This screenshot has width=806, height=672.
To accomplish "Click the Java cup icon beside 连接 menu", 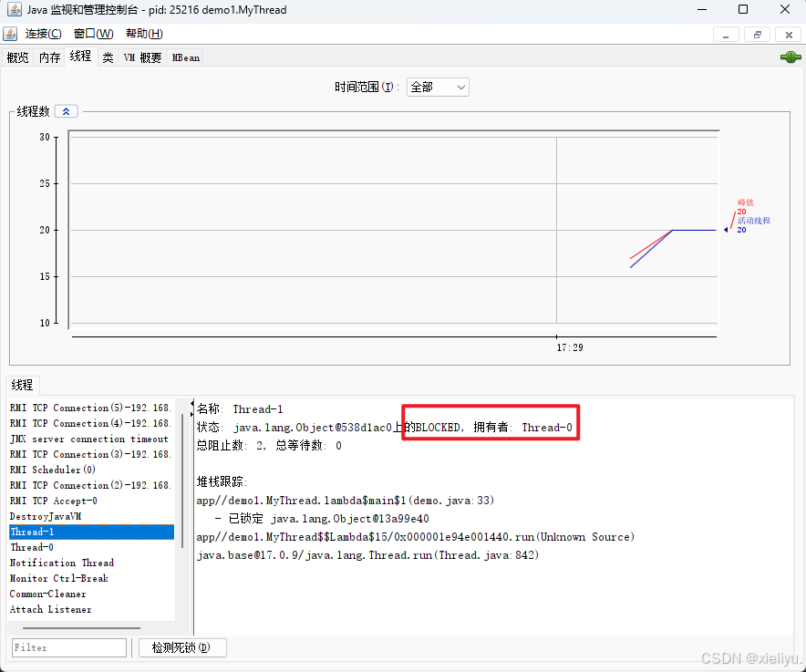I will [x=10, y=34].
